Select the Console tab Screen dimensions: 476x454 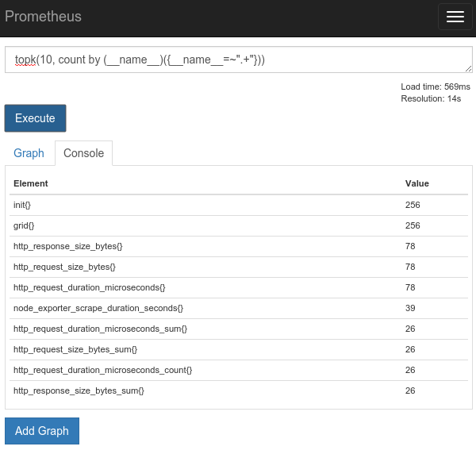[84, 153]
